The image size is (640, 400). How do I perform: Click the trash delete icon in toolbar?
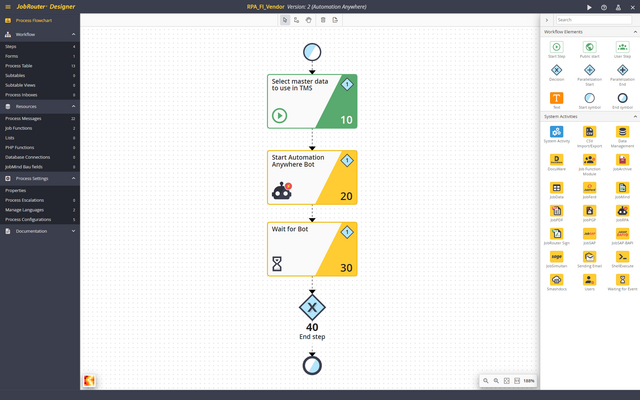point(323,20)
